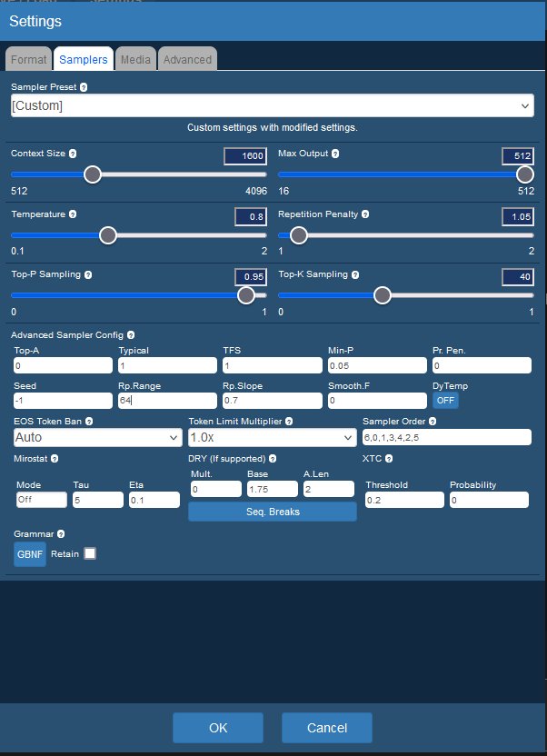Click help icon next to Sampler Preset

click(x=85, y=88)
